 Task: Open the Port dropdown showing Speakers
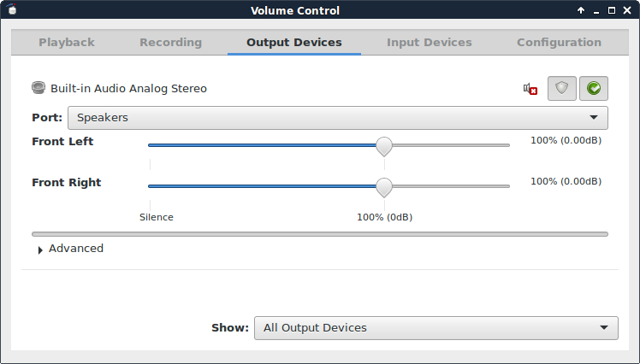(x=337, y=117)
